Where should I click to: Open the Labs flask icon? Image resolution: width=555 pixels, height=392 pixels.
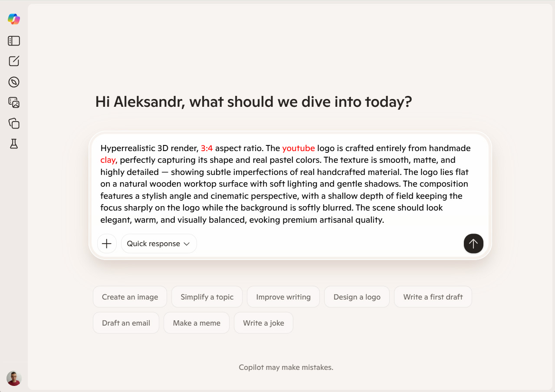pos(14,144)
